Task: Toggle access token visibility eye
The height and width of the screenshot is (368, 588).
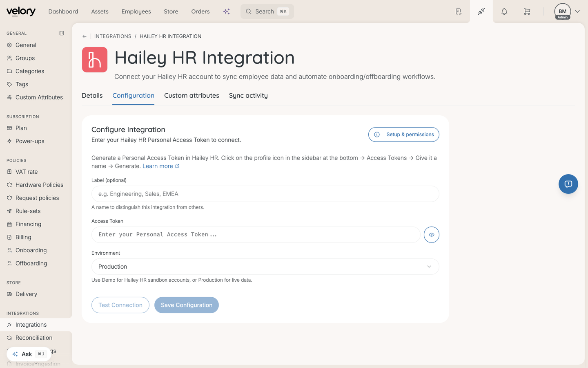Action: pyautogui.click(x=432, y=235)
